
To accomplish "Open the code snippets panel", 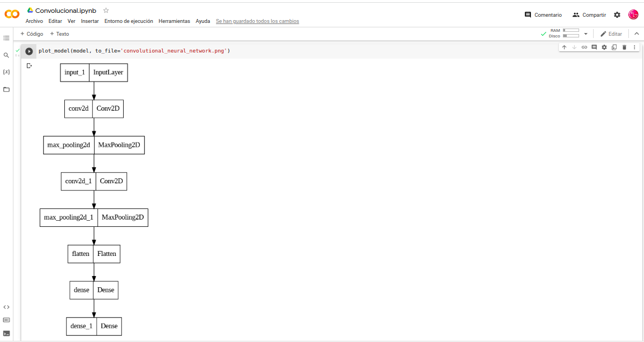I will tap(6, 307).
